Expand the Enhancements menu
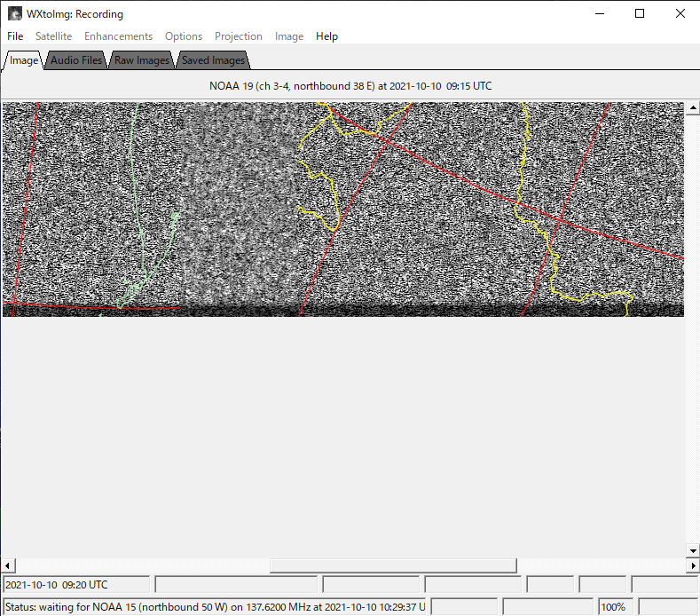 tap(118, 36)
